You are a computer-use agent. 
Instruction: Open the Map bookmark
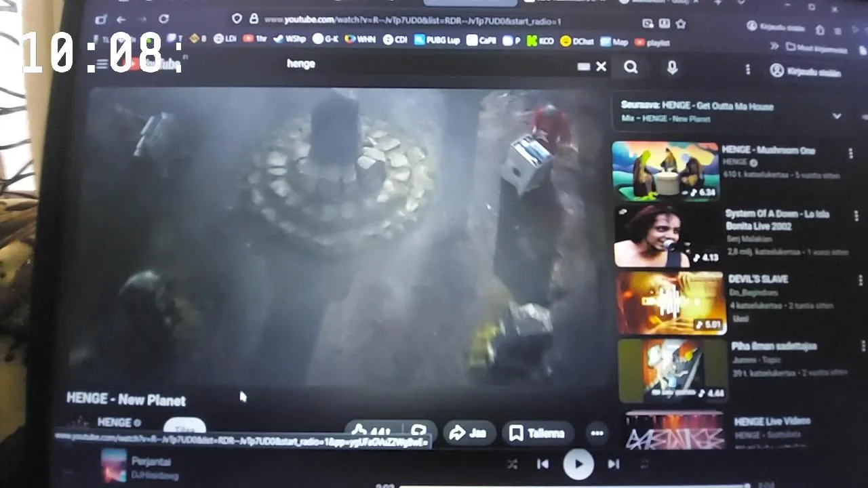click(x=614, y=42)
